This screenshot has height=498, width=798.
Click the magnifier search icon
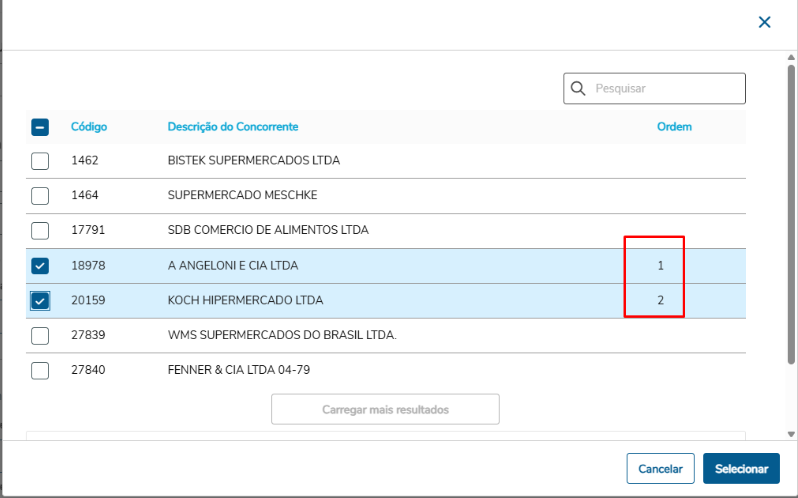(578, 89)
